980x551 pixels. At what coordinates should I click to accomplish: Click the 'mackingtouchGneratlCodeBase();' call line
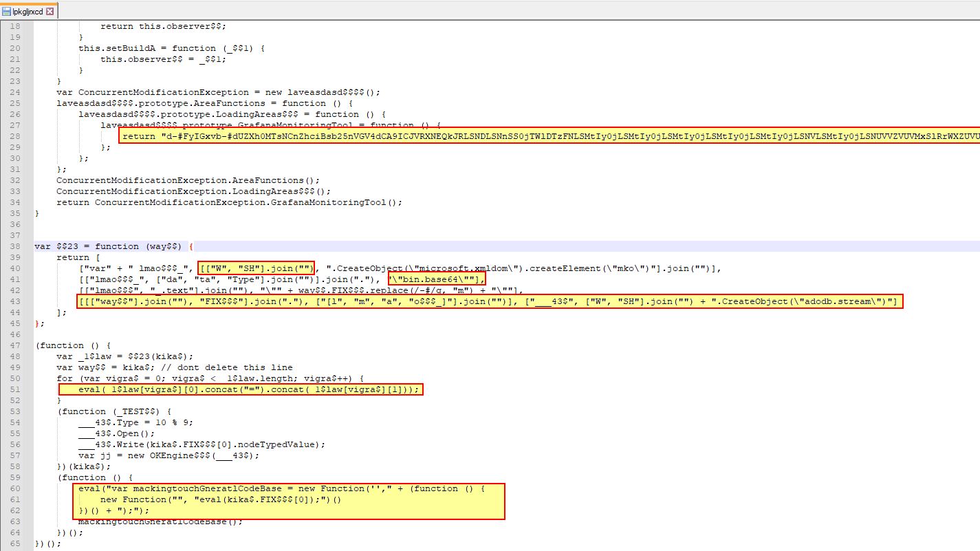click(160, 521)
